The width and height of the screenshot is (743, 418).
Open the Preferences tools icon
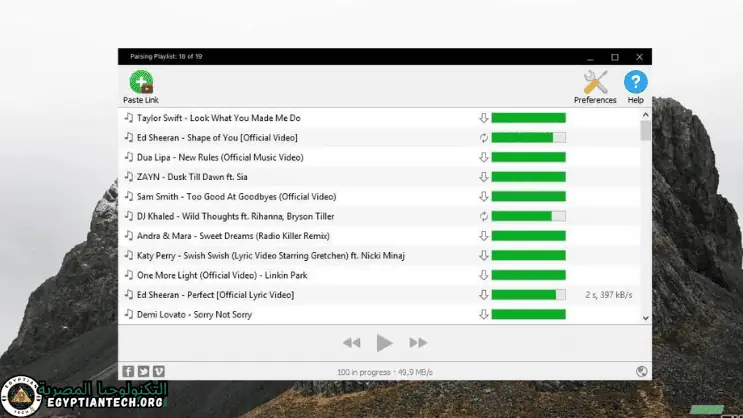(x=595, y=84)
